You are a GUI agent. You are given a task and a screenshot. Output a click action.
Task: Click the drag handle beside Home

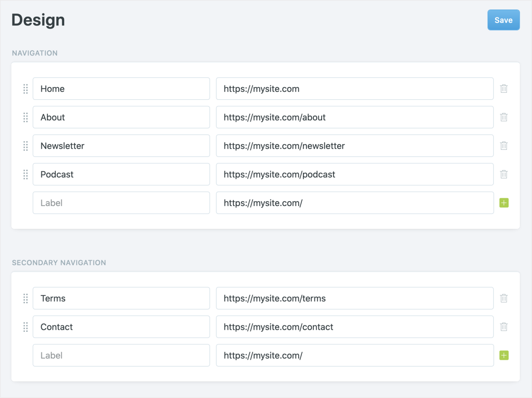coord(25,89)
